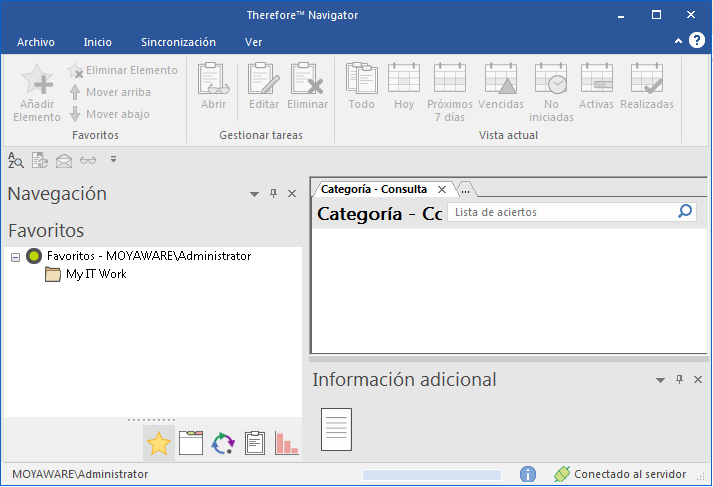The width and height of the screenshot is (713, 487).
Task: Toggle pin on Información adicional panel
Action: (x=679, y=379)
